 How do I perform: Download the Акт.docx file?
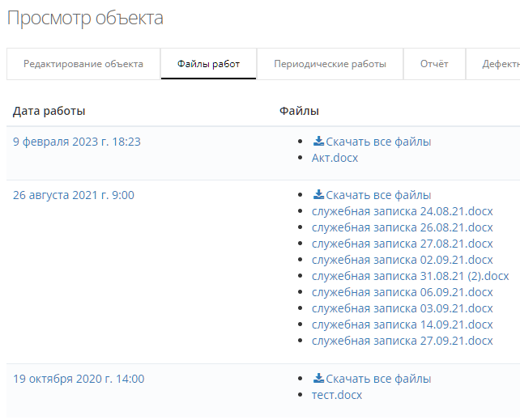335,158
